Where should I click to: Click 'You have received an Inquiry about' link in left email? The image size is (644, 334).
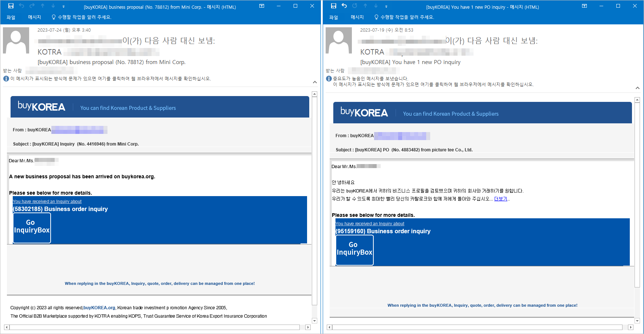point(47,202)
